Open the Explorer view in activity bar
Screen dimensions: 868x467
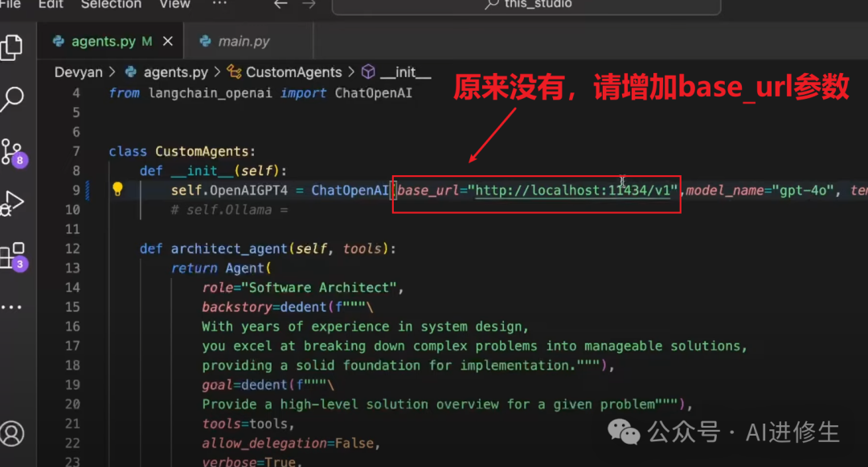click(x=11, y=47)
